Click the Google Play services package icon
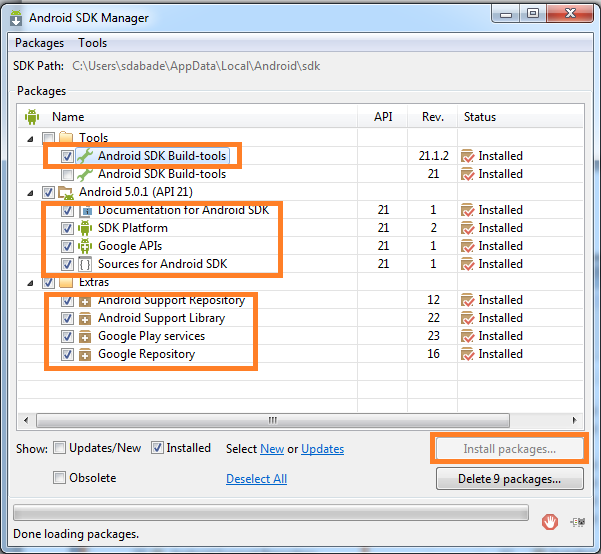 85,336
